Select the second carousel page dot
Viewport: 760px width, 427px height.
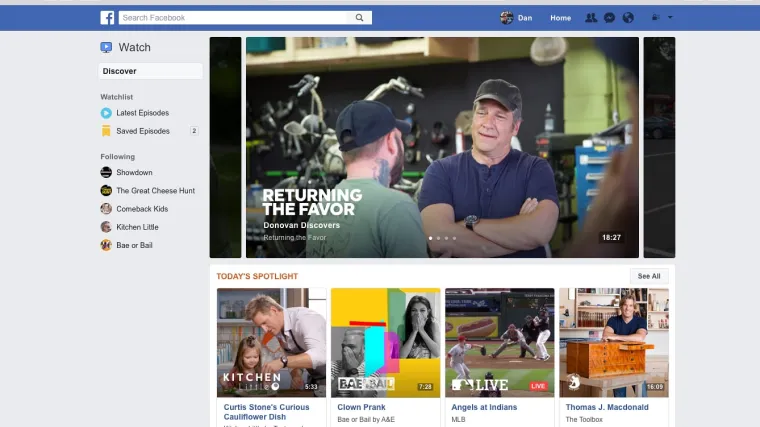point(438,238)
